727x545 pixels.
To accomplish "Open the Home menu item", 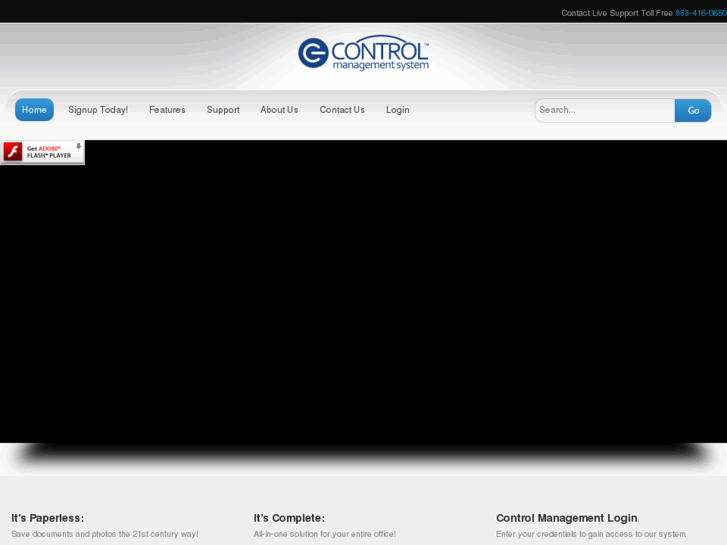I will pyautogui.click(x=34, y=110).
